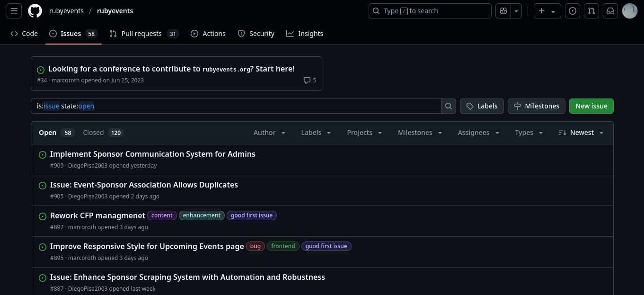The image size is (644, 295).
Task: Expand the Milestones filter dropdown
Action: [420, 133]
